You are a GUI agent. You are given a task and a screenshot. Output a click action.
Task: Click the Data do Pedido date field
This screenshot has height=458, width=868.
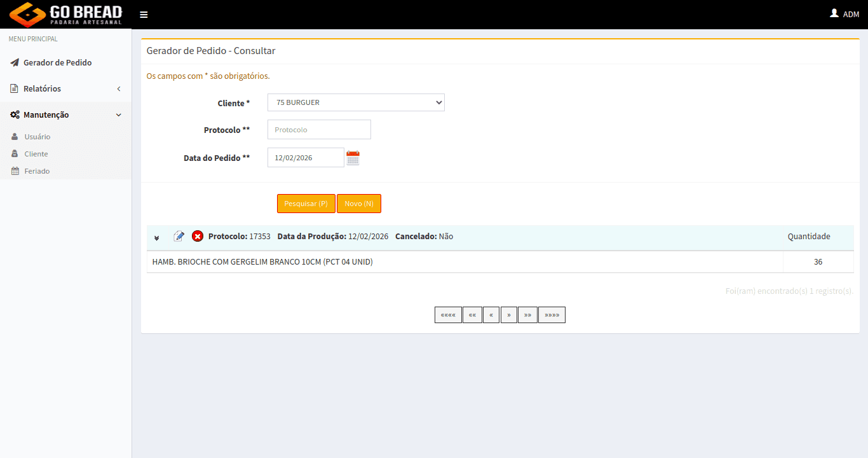coord(306,158)
